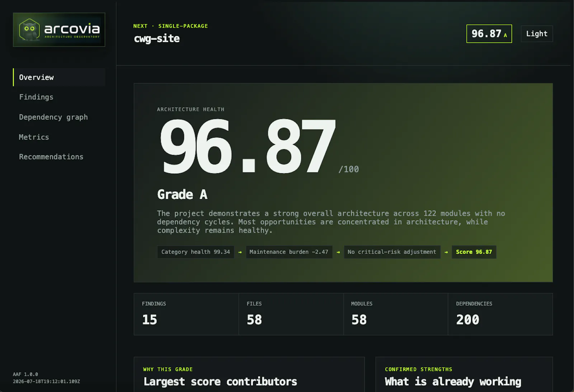Click the AAF 1.0.0 version text
The image size is (574, 392).
coord(25,374)
